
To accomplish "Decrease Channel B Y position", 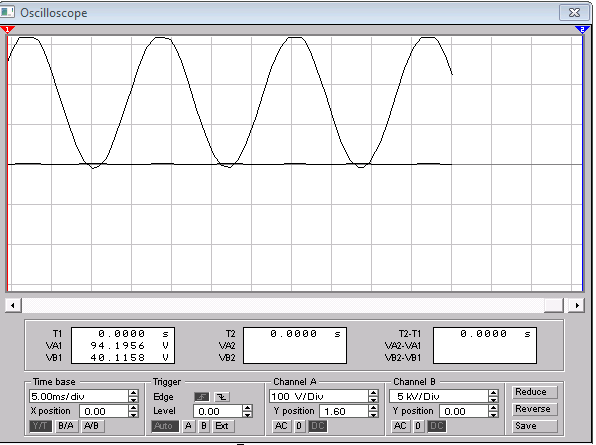I will (493, 415).
